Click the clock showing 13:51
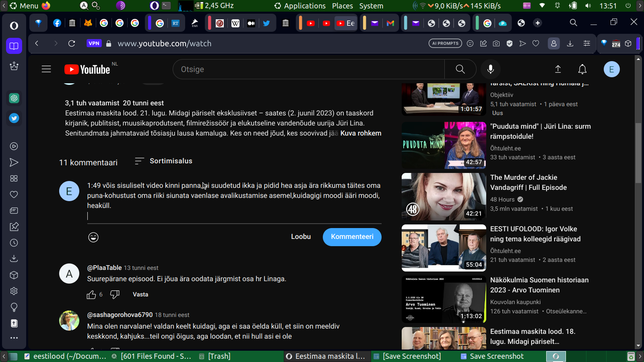 [x=608, y=6]
